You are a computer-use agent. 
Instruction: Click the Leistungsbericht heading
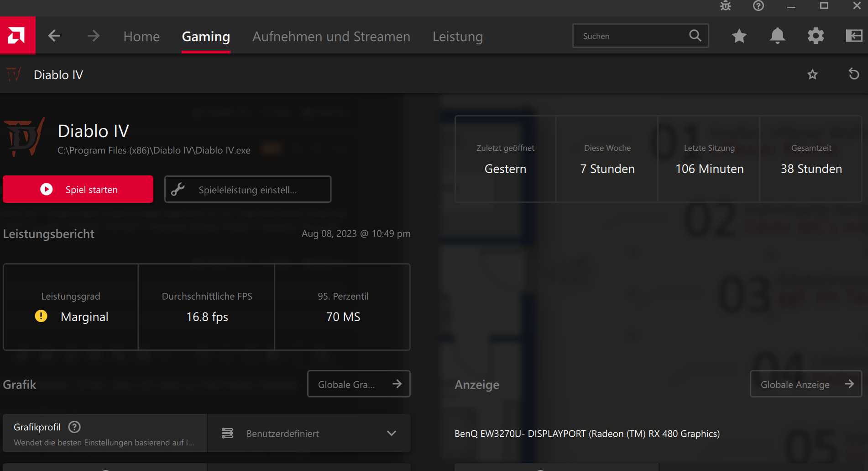pos(49,233)
